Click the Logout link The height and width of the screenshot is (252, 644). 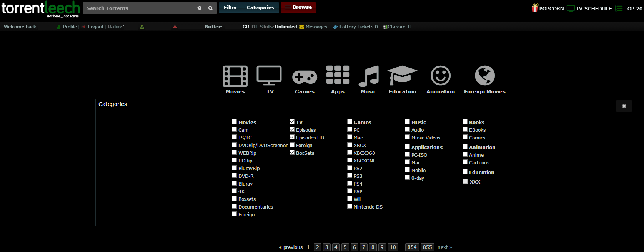coord(96,27)
